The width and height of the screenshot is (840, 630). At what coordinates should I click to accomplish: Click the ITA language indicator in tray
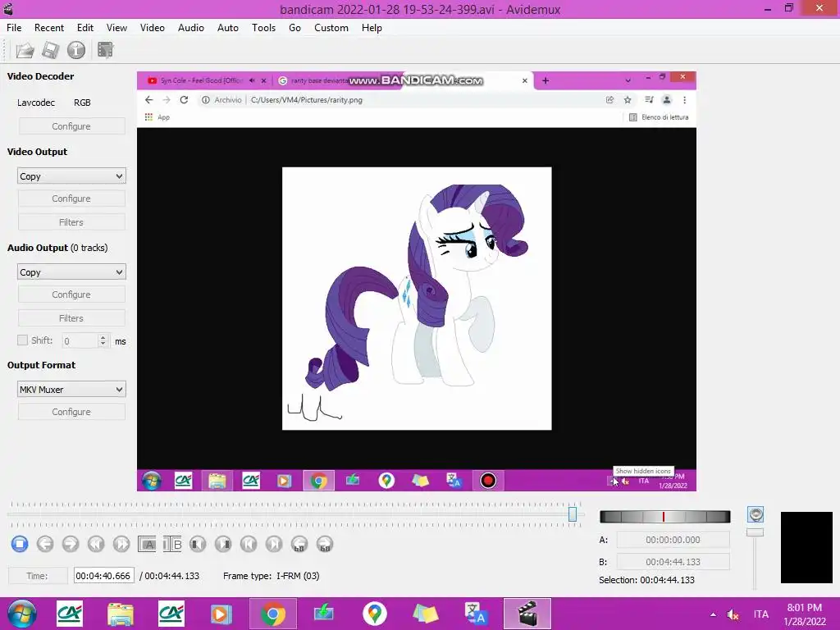point(760,614)
